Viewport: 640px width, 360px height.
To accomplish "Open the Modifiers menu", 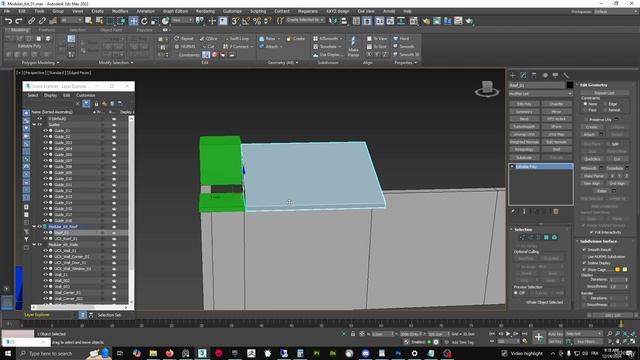I will pos(120,11).
